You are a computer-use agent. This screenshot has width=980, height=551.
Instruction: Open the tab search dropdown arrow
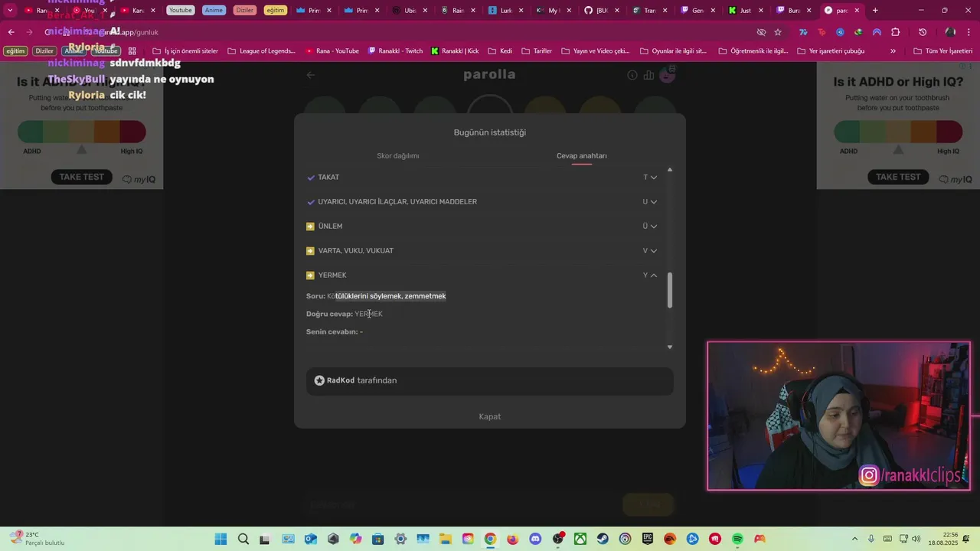(10, 11)
